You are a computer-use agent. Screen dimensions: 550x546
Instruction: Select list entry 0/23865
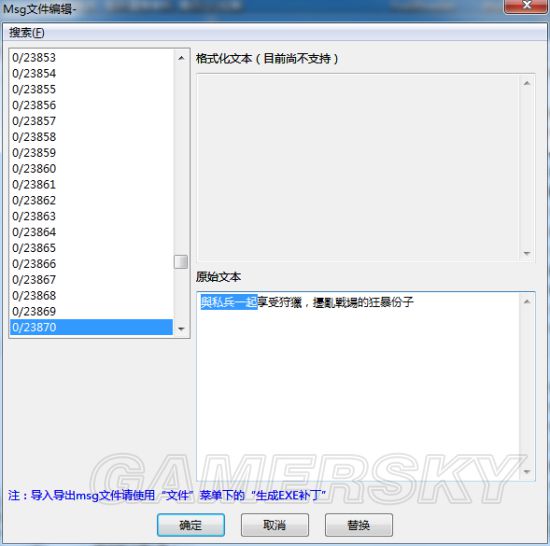[92, 248]
